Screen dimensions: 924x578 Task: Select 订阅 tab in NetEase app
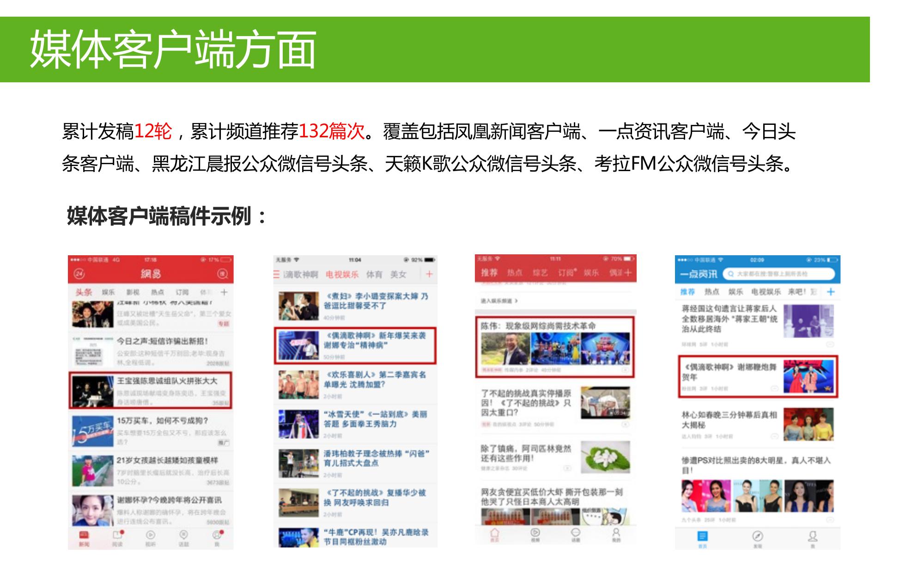(x=182, y=292)
